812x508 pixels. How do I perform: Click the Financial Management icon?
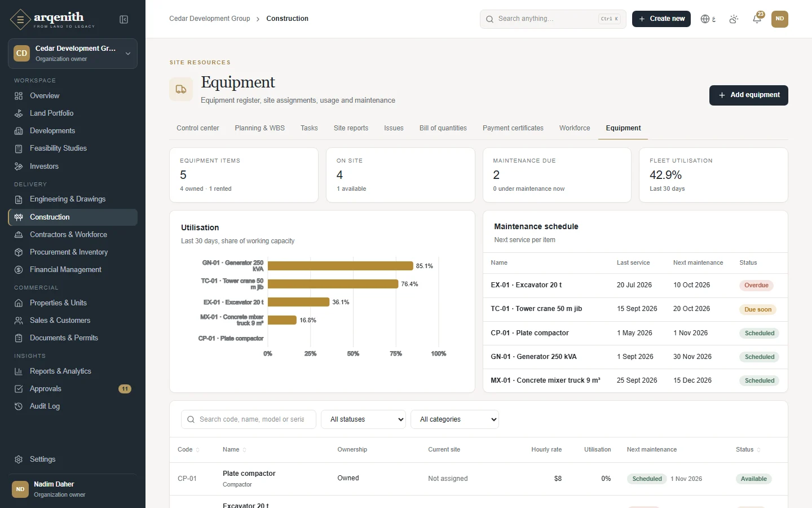click(19, 270)
